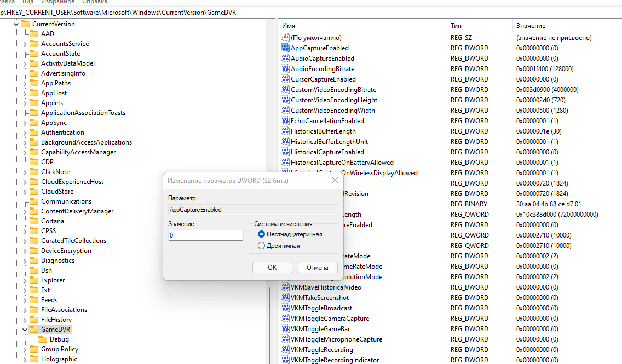Click the default string value icon

coord(285,37)
